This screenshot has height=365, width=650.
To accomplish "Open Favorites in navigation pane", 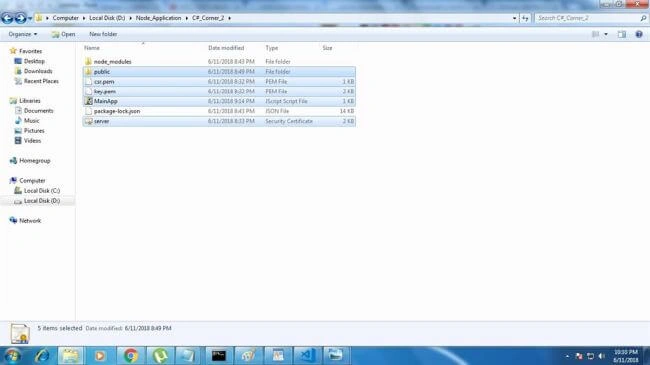I will coord(30,51).
